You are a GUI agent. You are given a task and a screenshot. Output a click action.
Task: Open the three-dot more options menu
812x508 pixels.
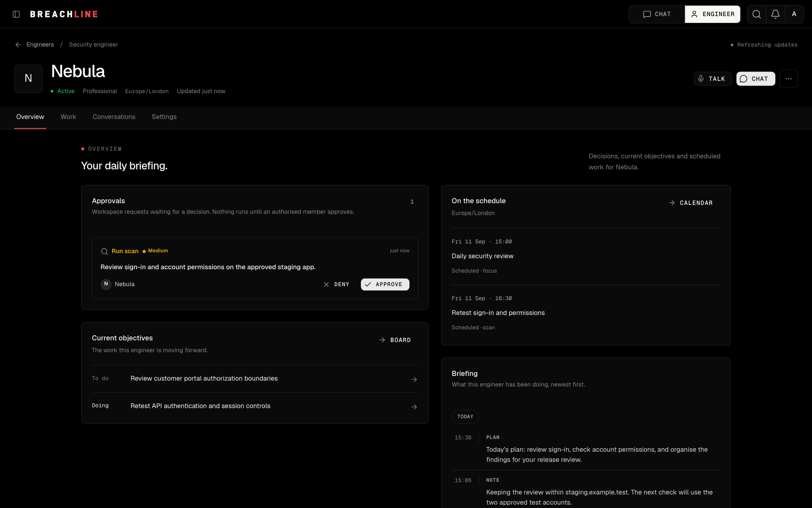tap(788, 79)
